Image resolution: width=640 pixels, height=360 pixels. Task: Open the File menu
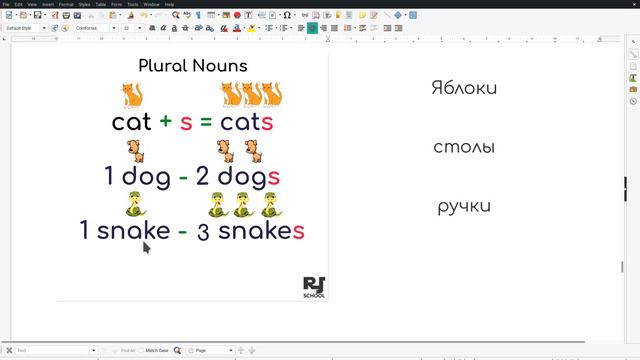(6, 4)
